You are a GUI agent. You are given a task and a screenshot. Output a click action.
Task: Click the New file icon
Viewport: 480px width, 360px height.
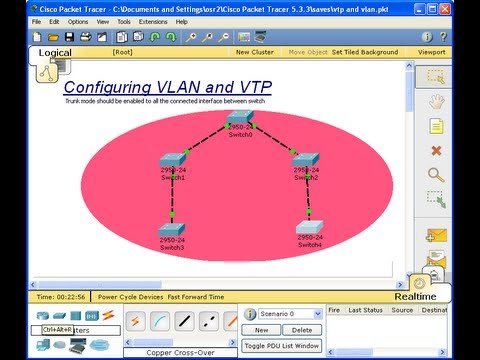[x=37, y=37]
